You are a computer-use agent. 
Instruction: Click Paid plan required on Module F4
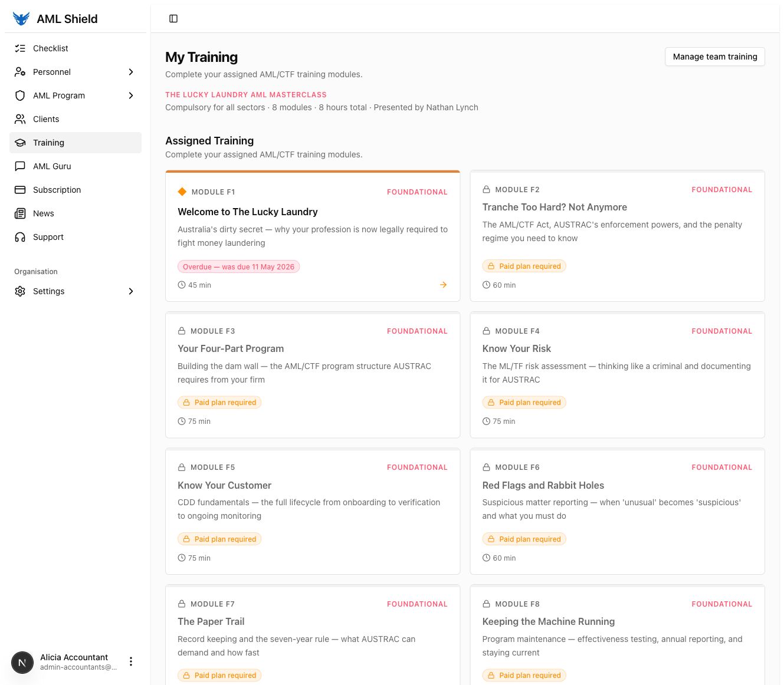pos(524,402)
